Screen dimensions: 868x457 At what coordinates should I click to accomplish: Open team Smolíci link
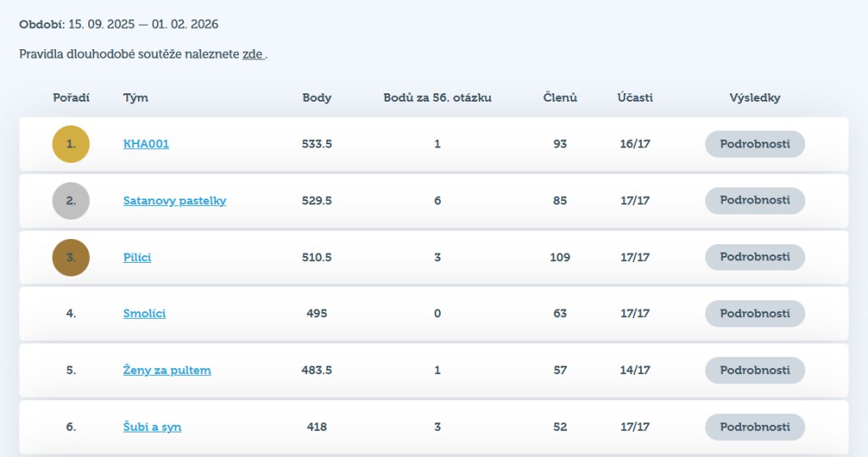[144, 314]
